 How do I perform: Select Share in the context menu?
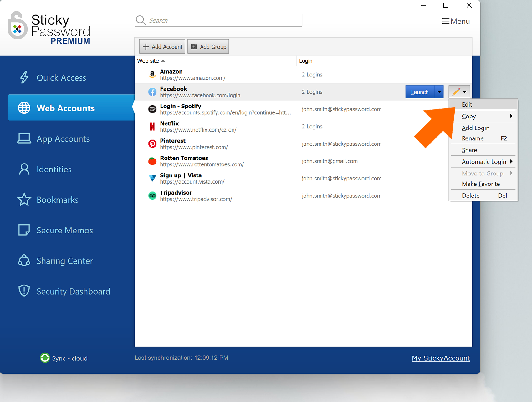pyautogui.click(x=483, y=150)
